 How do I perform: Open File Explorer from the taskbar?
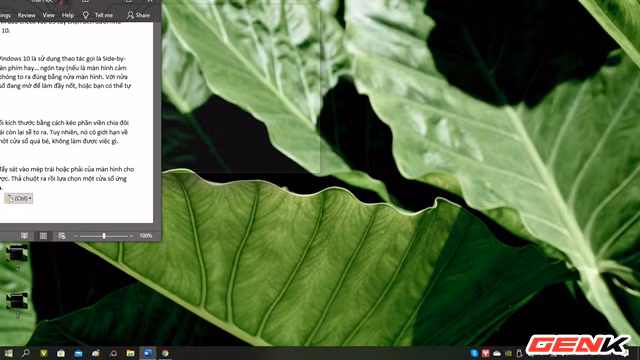pyautogui.click(x=130, y=353)
